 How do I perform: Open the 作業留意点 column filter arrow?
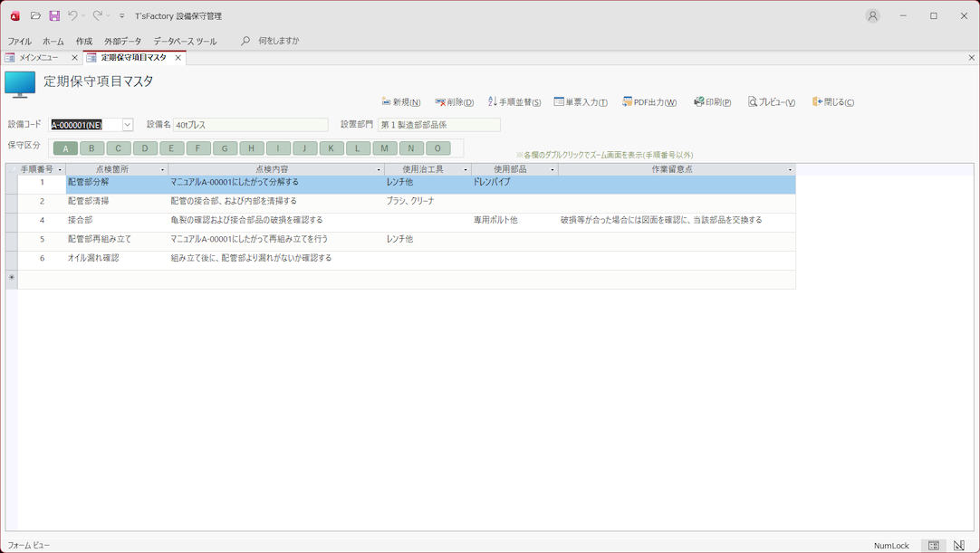790,170
